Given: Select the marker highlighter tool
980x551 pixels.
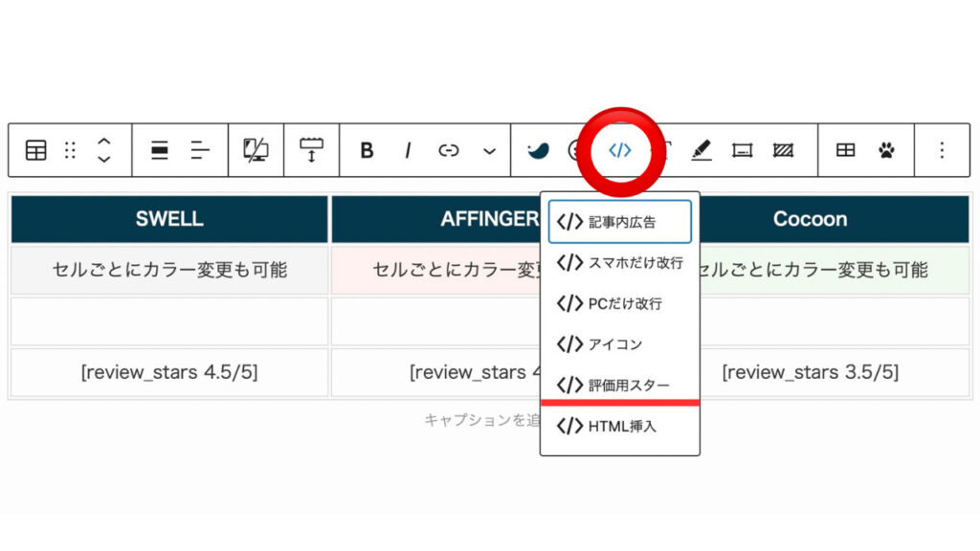Looking at the screenshot, I should point(702,150).
